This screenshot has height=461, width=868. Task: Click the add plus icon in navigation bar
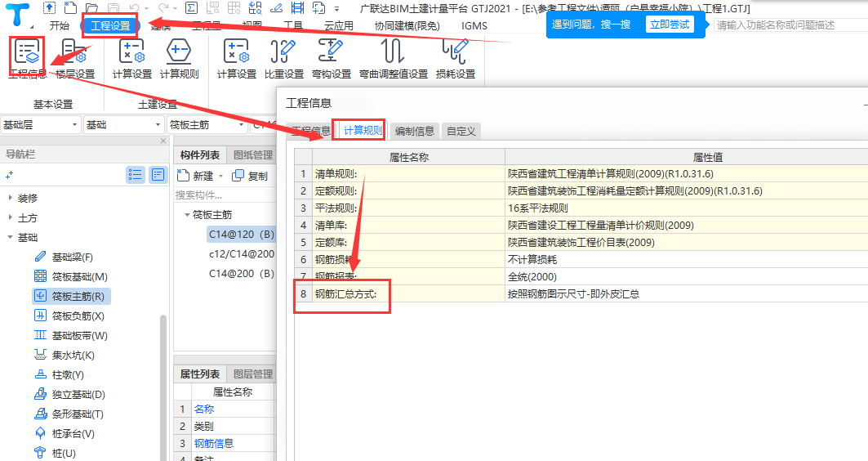9,175
